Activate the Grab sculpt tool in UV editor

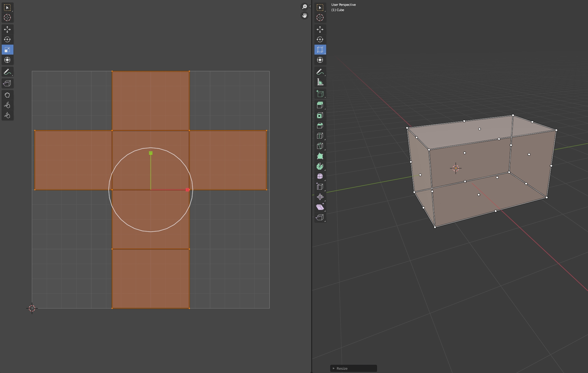click(x=7, y=95)
